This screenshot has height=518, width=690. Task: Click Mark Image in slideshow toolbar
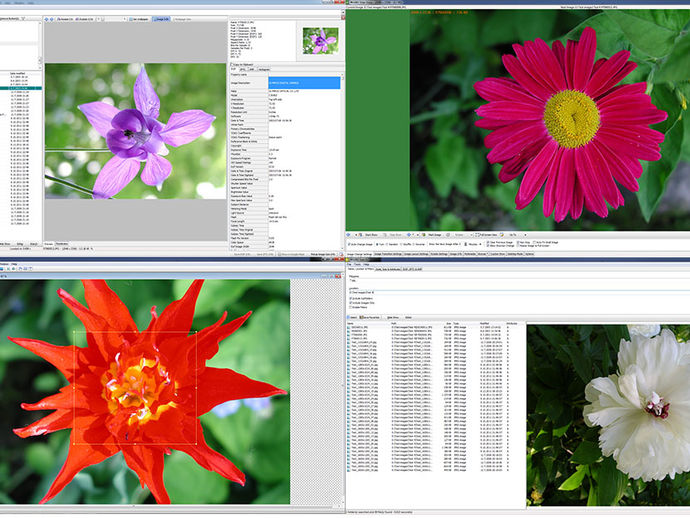coord(432,235)
